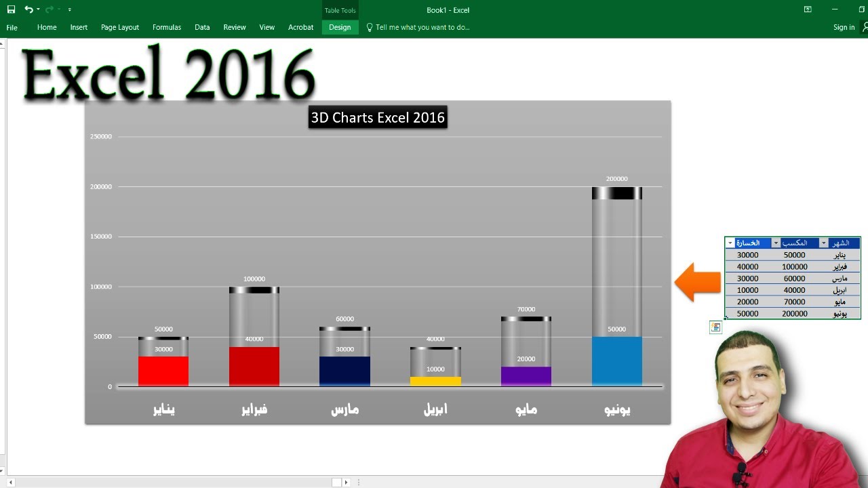Click Sign in

point(844,27)
